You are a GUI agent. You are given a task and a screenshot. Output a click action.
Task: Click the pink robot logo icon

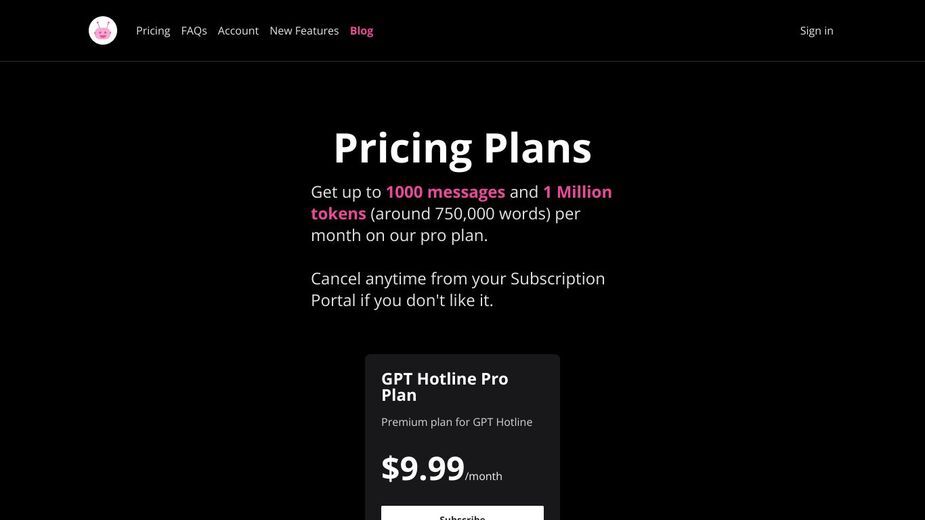103,31
